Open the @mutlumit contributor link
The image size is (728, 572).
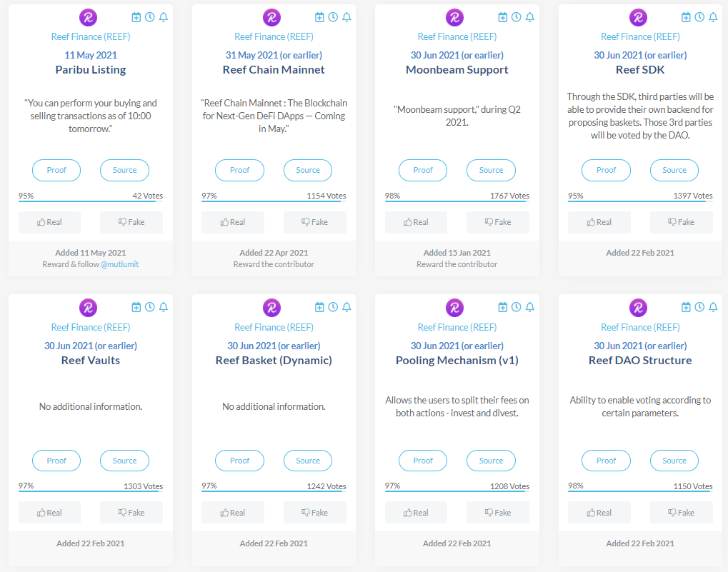click(x=119, y=264)
